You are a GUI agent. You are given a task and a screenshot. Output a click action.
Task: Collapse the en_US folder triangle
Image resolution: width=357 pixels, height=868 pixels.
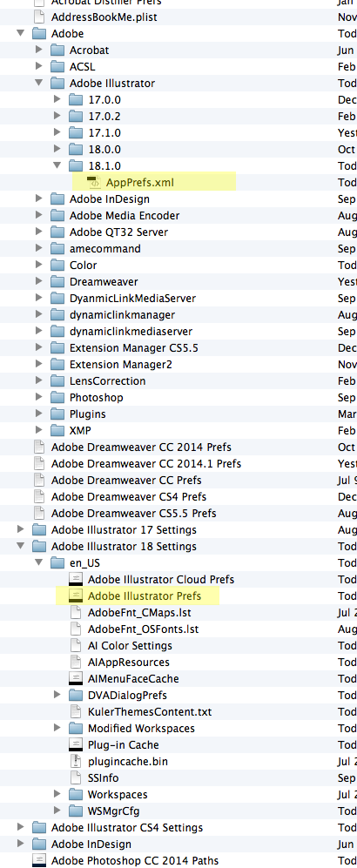coord(38,562)
